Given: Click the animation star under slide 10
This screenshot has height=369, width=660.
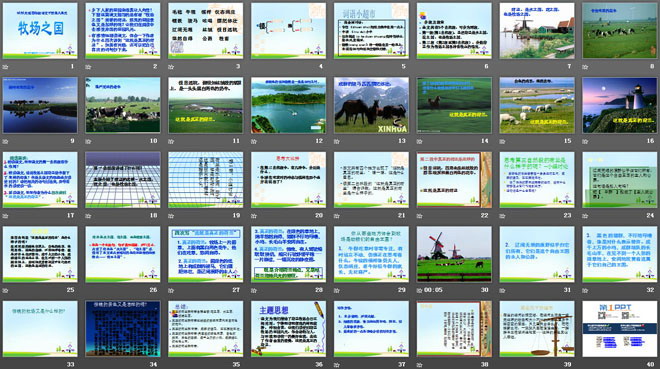Looking at the screenshot, I should tap(88, 141).
